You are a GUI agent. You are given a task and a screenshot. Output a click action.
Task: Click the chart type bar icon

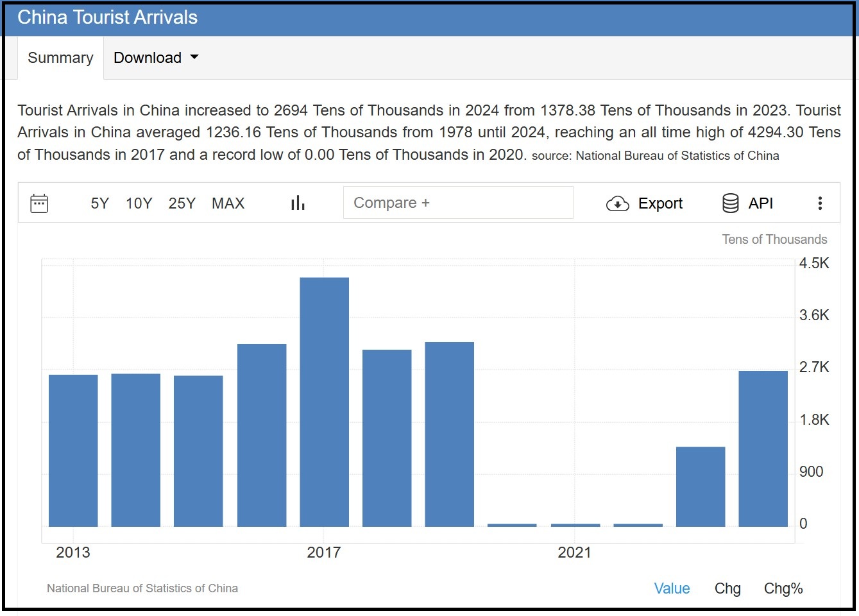(298, 202)
